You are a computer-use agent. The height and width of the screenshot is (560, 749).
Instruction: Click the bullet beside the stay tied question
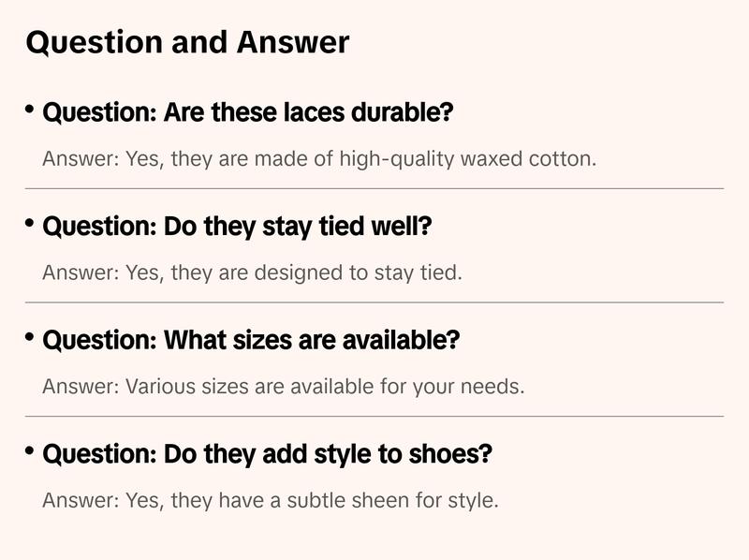[31, 224]
